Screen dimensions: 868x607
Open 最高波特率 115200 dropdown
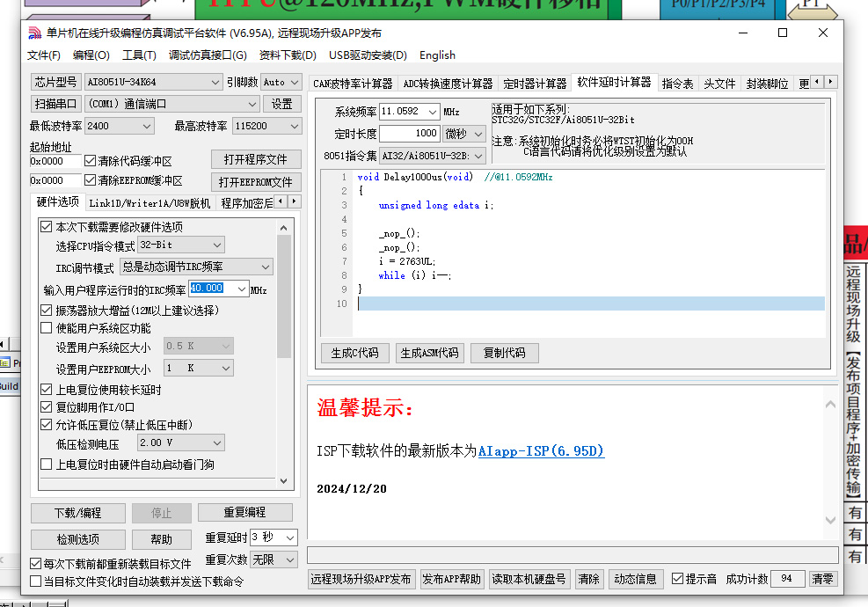click(x=266, y=127)
